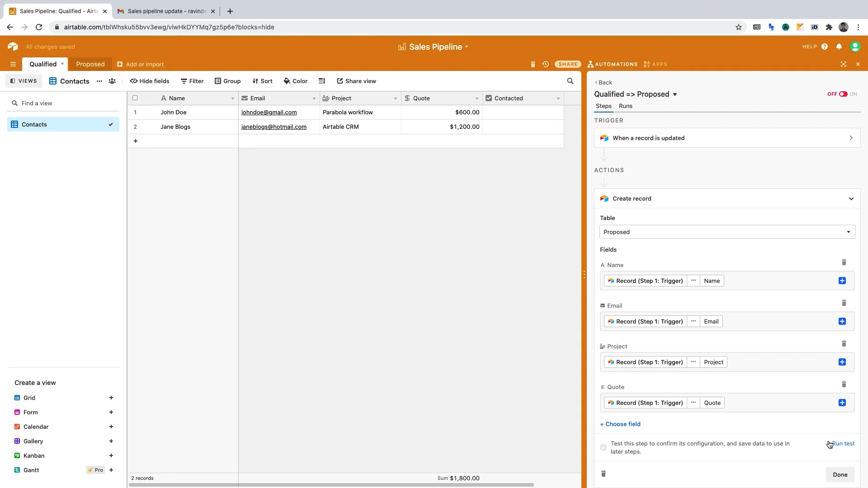This screenshot has width=868, height=488.
Task: Open the Sales Pipeline base title dropdown
Action: click(467, 47)
